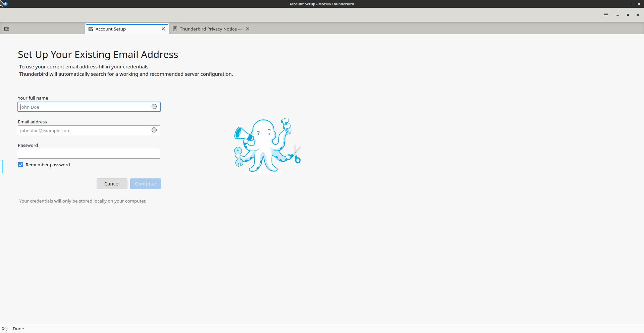
Task: Focus the Your full name input
Action: click(84, 107)
